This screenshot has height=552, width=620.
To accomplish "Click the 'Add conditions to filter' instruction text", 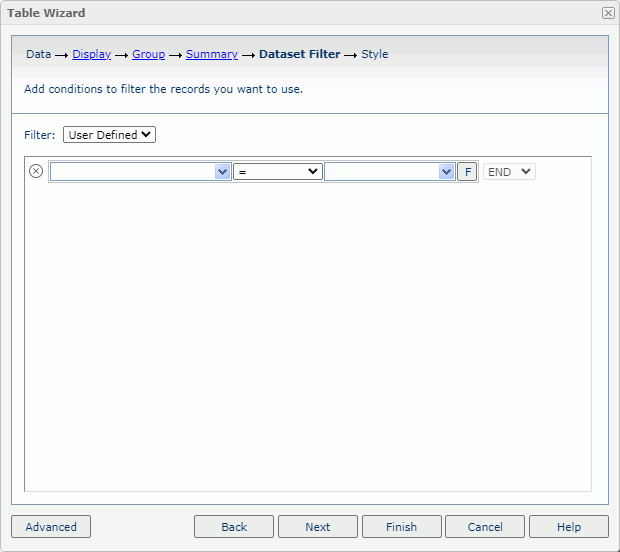I will click(x=163, y=89).
